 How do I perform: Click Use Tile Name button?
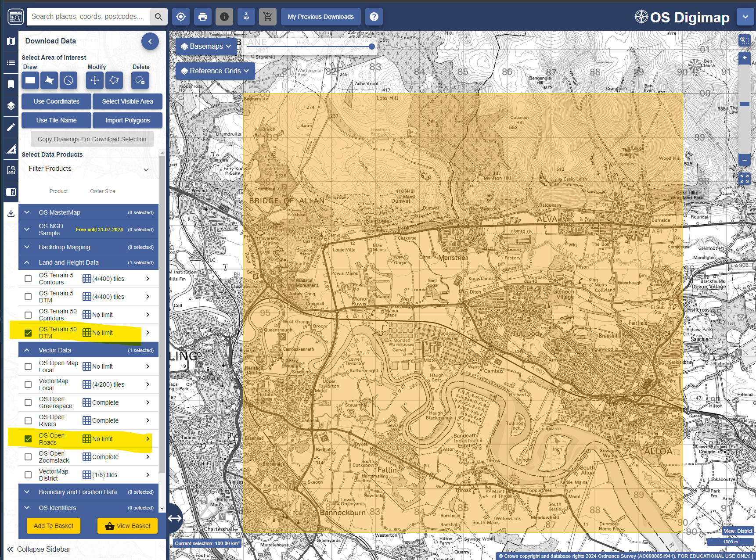pos(57,120)
